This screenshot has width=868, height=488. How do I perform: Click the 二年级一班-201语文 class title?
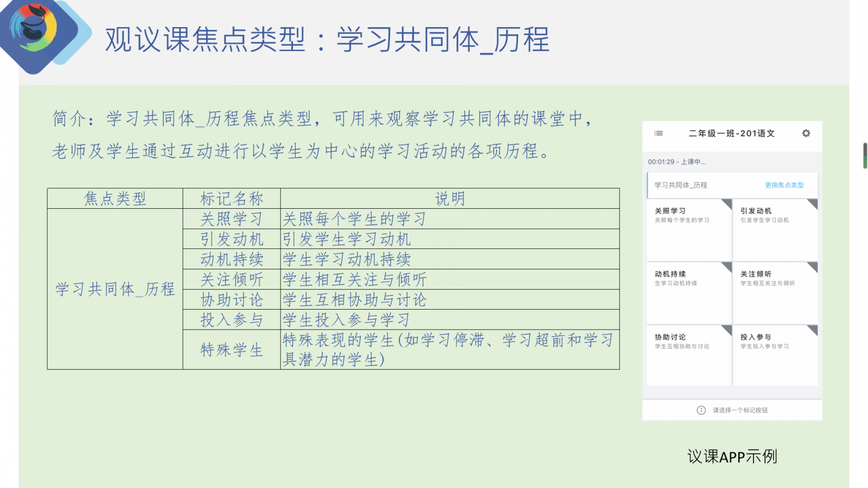tap(731, 133)
